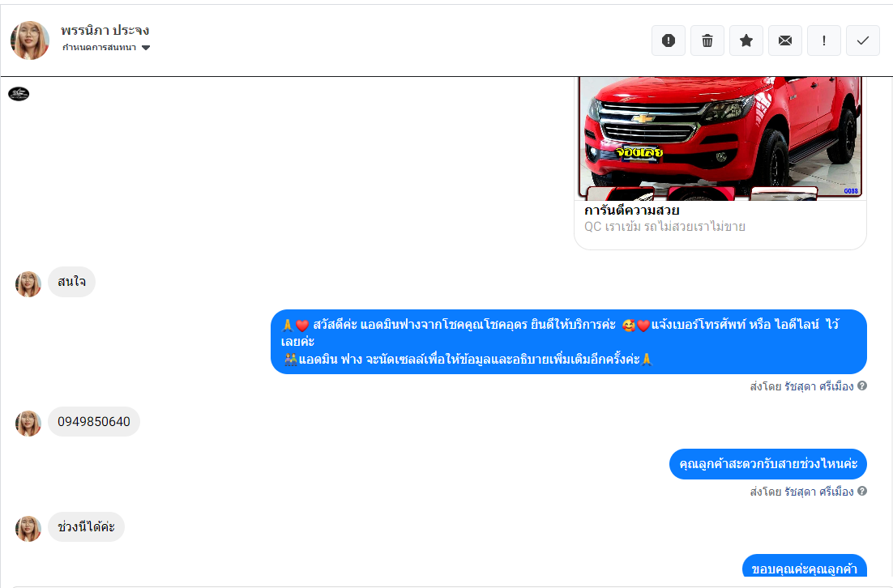Select message bubble สนใจ
This screenshot has width=893, height=588.
pos(72,282)
